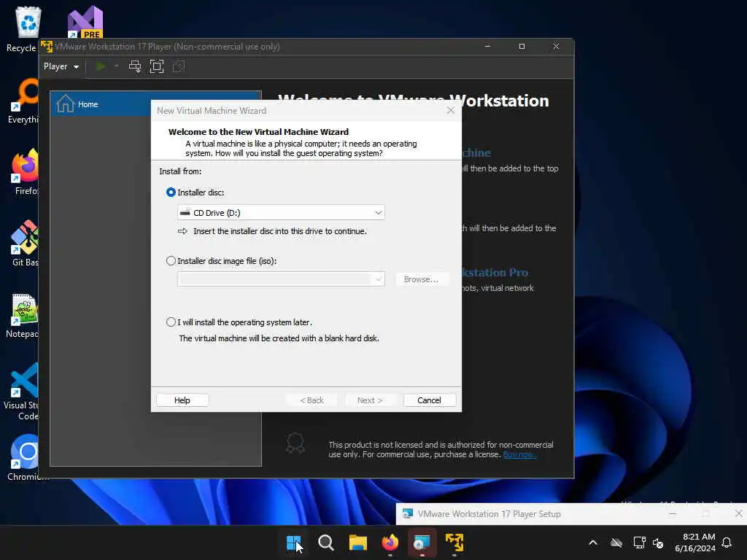This screenshot has width=747, height=560.
Task: Expand the power options arrow next to play
Action: pos(116,66)
